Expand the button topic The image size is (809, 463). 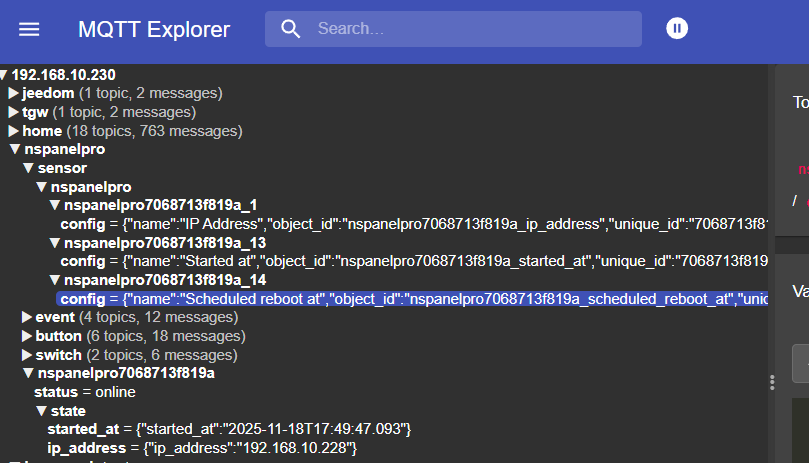tap(27, 336)
